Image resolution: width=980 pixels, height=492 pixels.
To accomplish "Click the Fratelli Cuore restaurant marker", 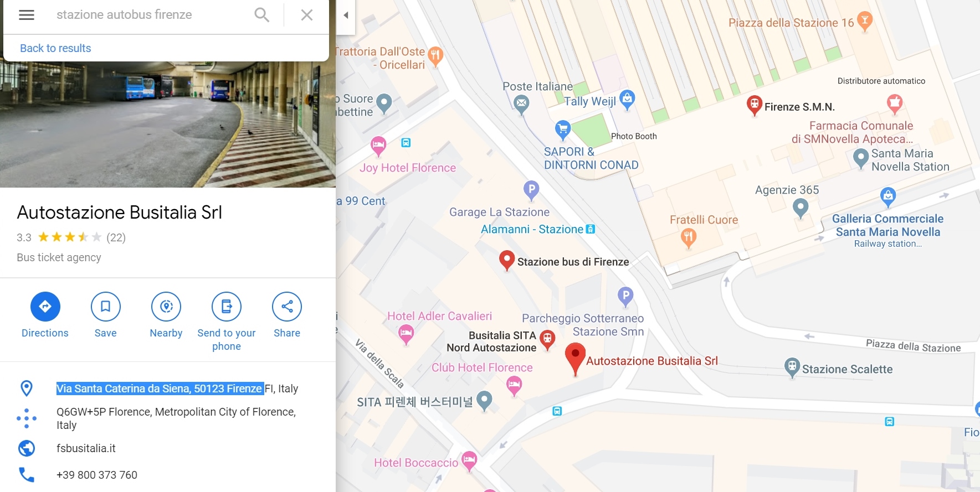I will [x=688, y=238].
